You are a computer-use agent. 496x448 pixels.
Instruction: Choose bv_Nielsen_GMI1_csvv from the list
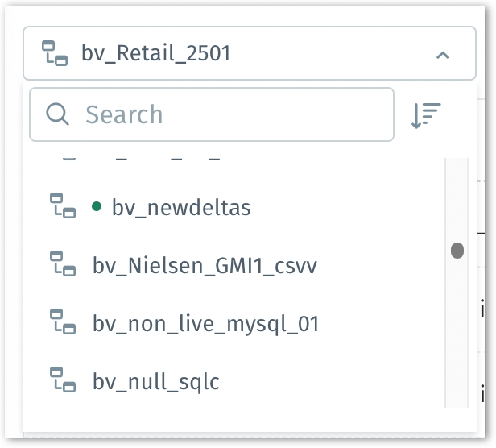click(x=205, y=266)
